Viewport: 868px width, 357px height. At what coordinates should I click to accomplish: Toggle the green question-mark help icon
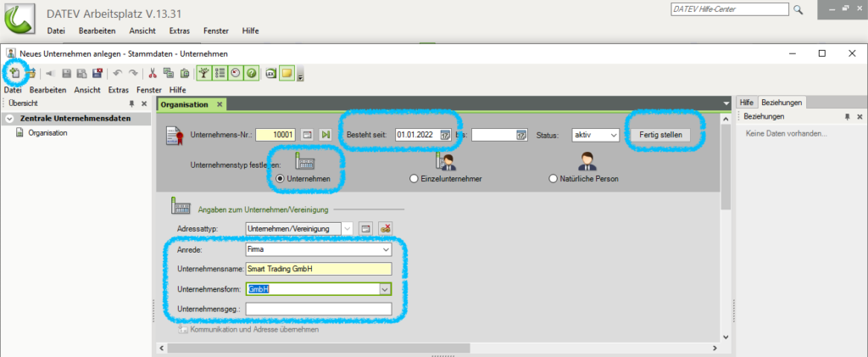click(251, 73)
